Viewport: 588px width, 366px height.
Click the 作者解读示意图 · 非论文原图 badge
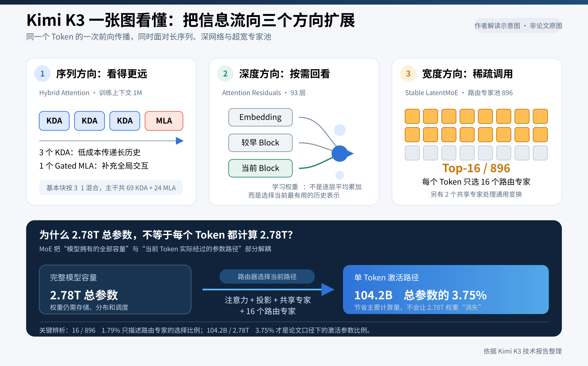(x=518, y=25)
